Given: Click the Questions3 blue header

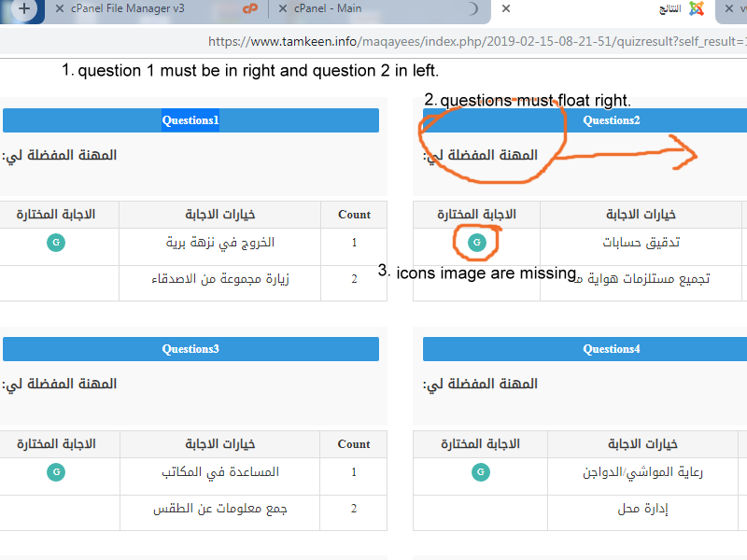Looking at the screenshot, I should click(190, 349).
